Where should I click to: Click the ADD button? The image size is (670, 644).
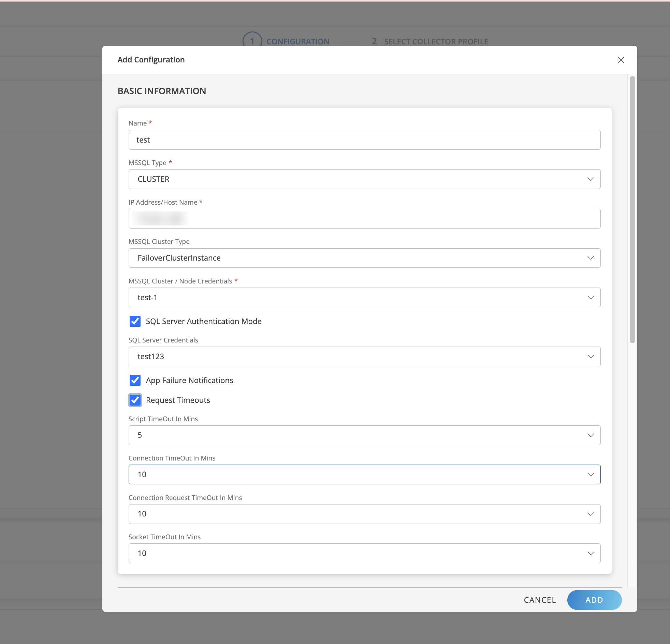pyautogui.click(x=594, y=600)
